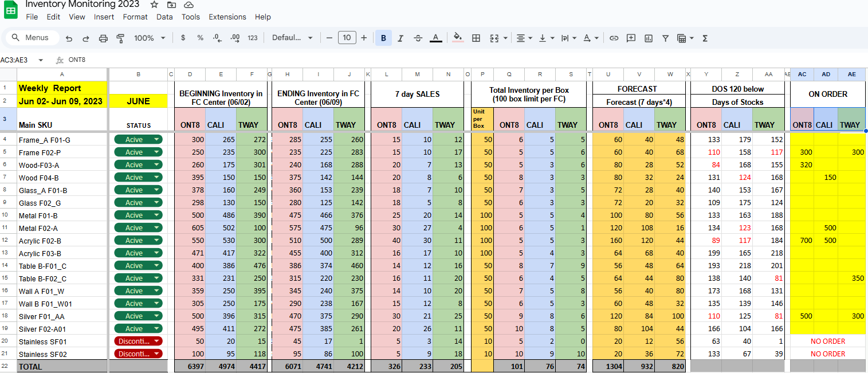Activate the Paint format tool
This screenshot has height=373, width=868.
(120, 38)
